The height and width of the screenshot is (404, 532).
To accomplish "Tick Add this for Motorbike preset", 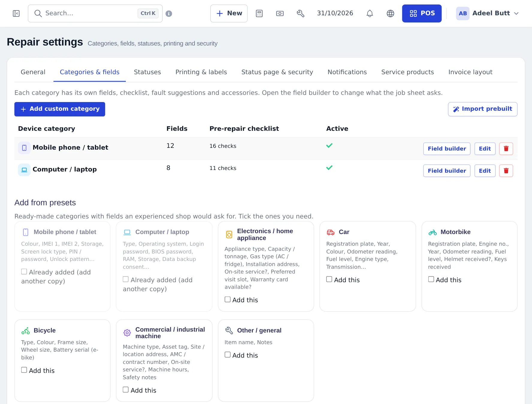I will pos(431,279).
